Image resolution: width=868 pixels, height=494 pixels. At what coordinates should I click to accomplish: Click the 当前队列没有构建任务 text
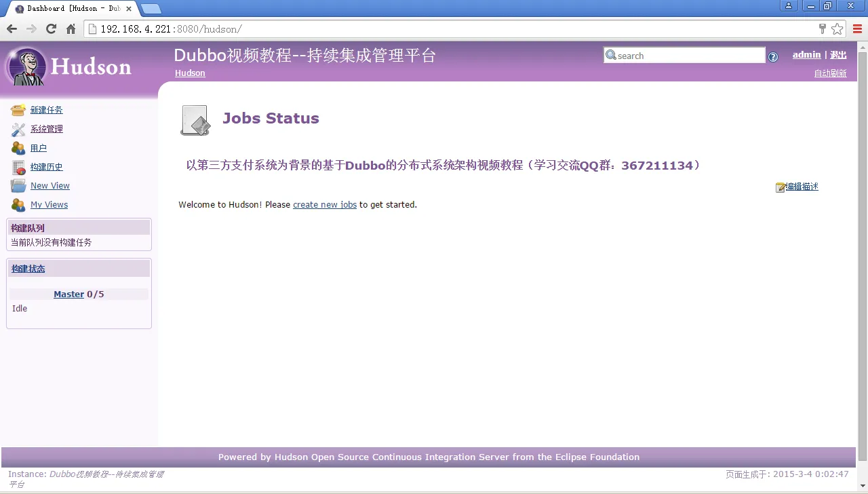[x=52, y=242]
